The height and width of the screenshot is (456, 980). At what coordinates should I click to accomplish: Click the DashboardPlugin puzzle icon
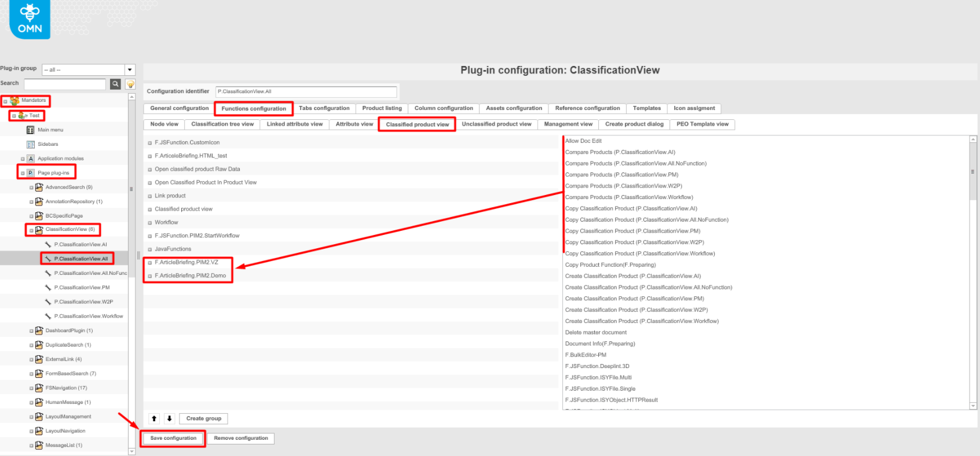pyautogui.click(x=39, y=330)
